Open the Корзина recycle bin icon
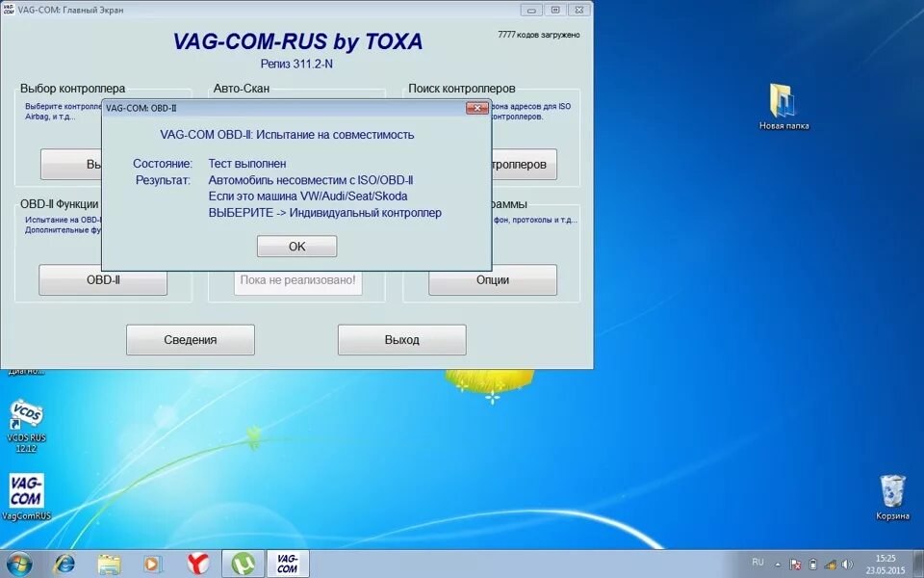The image size is (924, 578). pos(892,497)
